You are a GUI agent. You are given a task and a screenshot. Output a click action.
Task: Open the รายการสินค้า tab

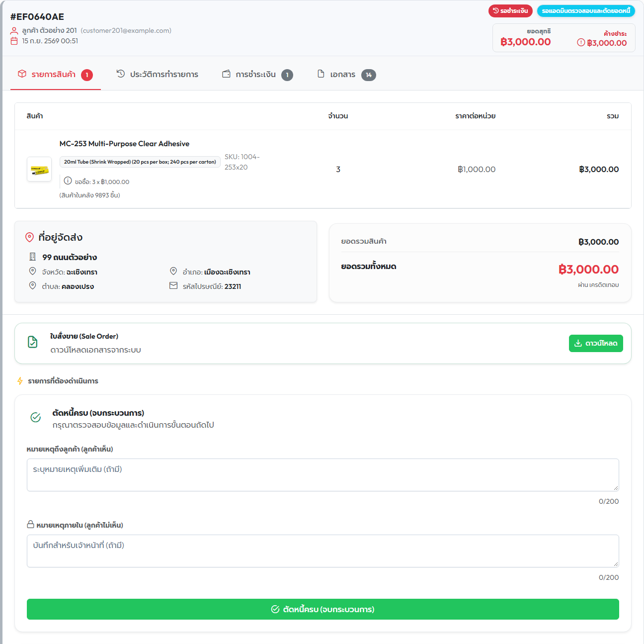[55, 75]
